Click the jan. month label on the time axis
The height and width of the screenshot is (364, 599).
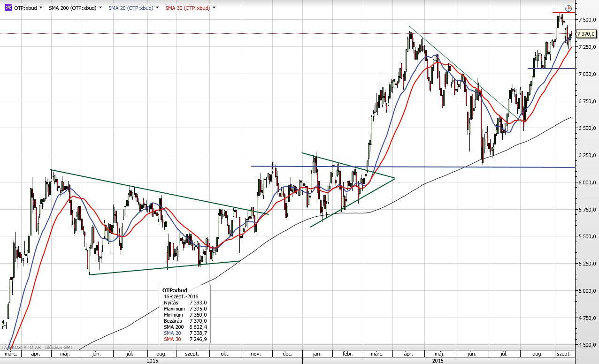point(317,354)
